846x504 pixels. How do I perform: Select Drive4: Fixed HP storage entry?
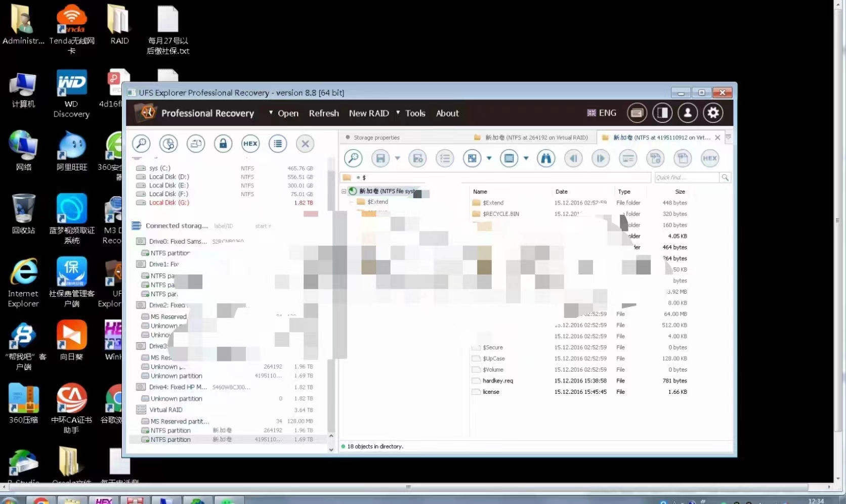click(226, 387)
